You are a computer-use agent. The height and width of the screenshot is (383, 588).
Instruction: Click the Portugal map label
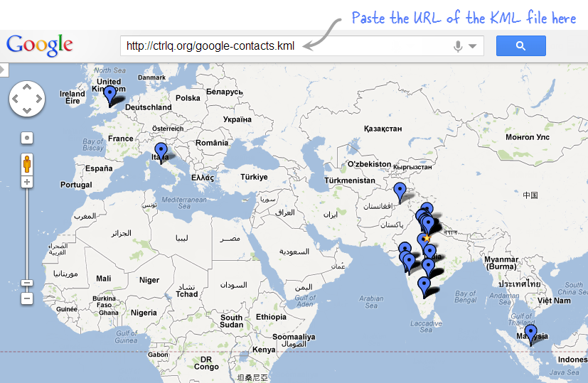76,184
